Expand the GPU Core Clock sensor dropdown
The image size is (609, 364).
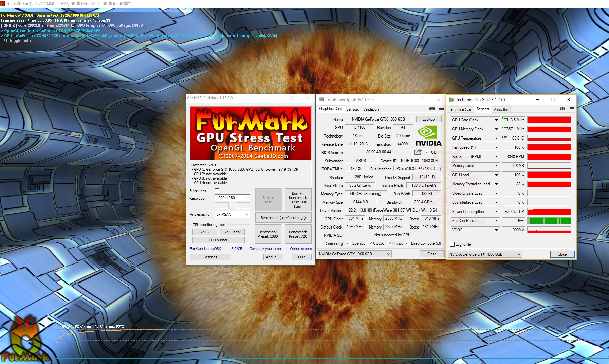point(496,120)
